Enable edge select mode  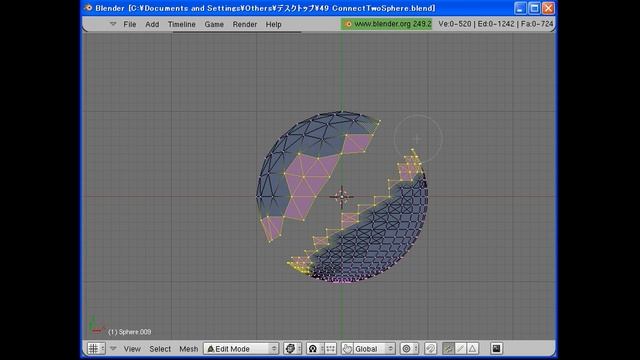point(460,349)
